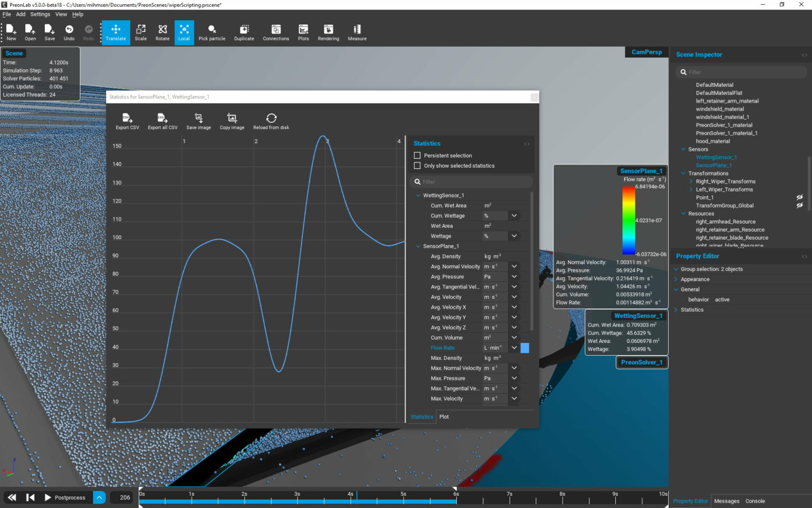Open the Cum. Wettage dropdown arrow
Screen dimensions: 812x508
(514, 215)
